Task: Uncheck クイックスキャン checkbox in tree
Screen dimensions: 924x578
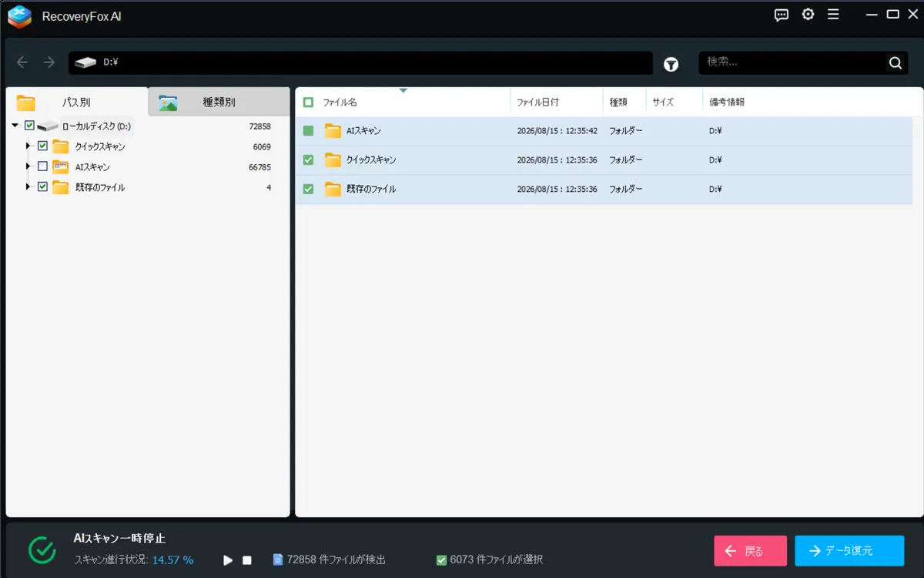Action: click(x=42, y=146)
